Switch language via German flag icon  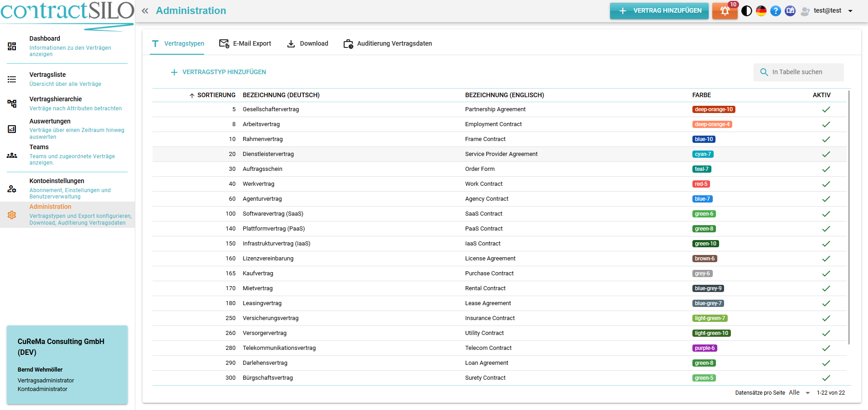tap(761, 11)
